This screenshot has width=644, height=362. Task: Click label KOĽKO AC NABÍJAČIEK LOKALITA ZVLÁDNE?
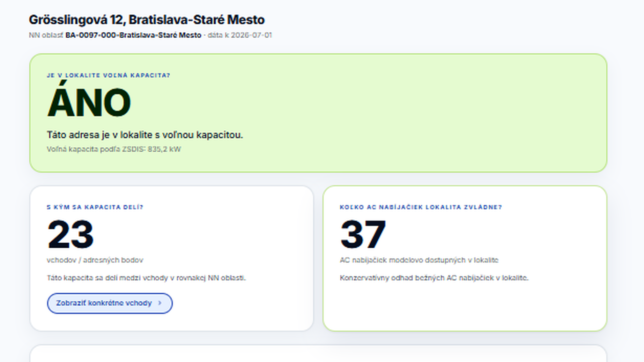[x=421, y=207]
